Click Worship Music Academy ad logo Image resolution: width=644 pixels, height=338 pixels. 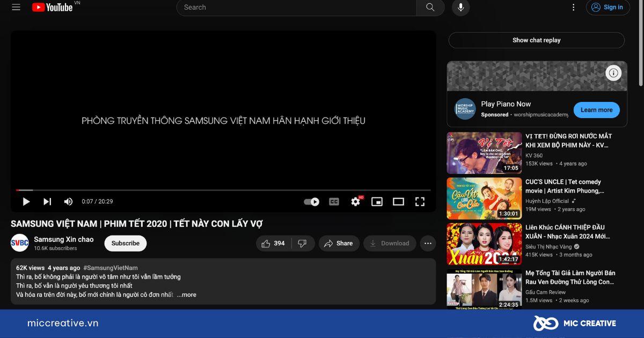(465, 109)
